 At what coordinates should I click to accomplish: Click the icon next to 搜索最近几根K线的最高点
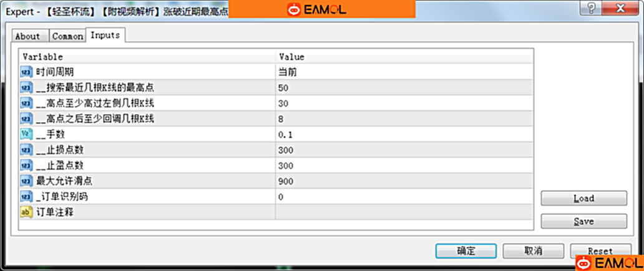click(26, 88)
